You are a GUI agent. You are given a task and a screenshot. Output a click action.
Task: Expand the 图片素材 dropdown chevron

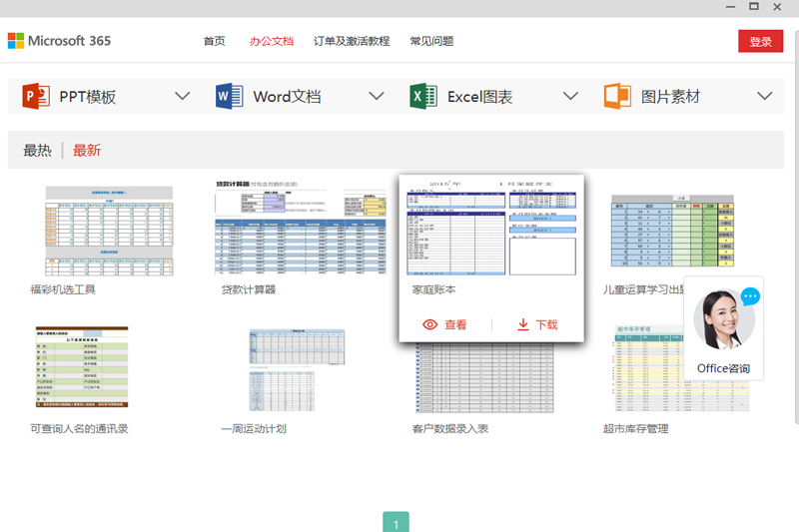pos(765,97)
